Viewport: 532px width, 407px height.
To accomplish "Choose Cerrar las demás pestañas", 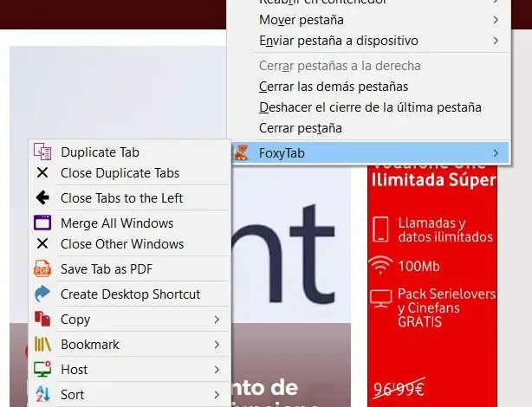I will 370,87.
